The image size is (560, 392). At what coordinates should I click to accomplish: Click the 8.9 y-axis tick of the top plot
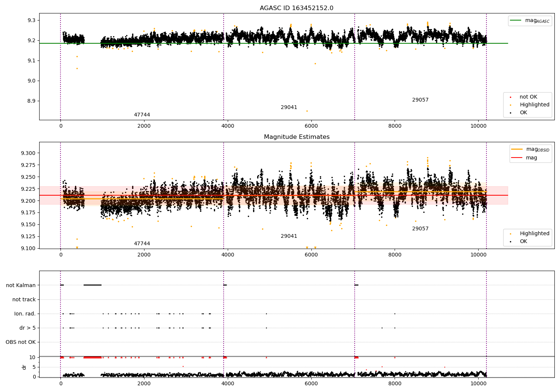(x=32, y=101)
